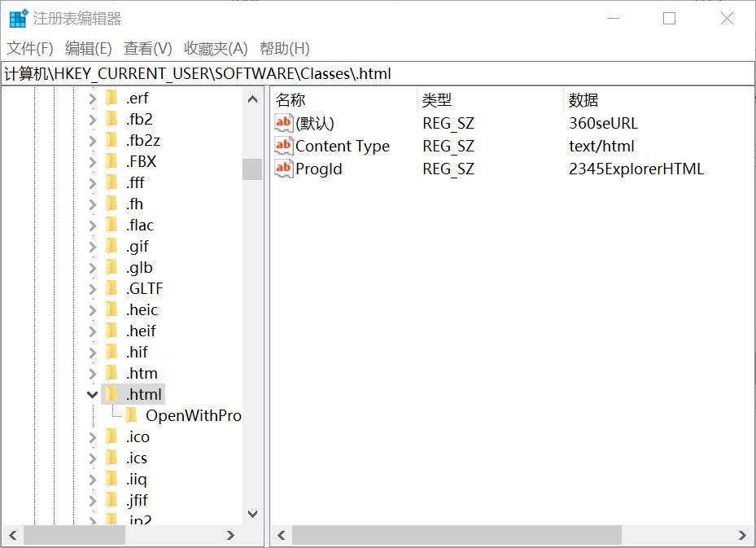Click the (默认) REG_SZ value icon

pos(282,122)
